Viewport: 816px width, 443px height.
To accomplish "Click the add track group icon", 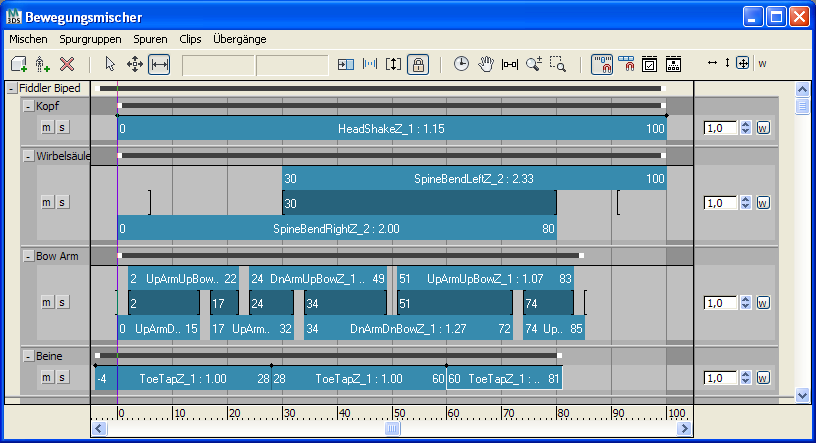I will tap(19, 65).
